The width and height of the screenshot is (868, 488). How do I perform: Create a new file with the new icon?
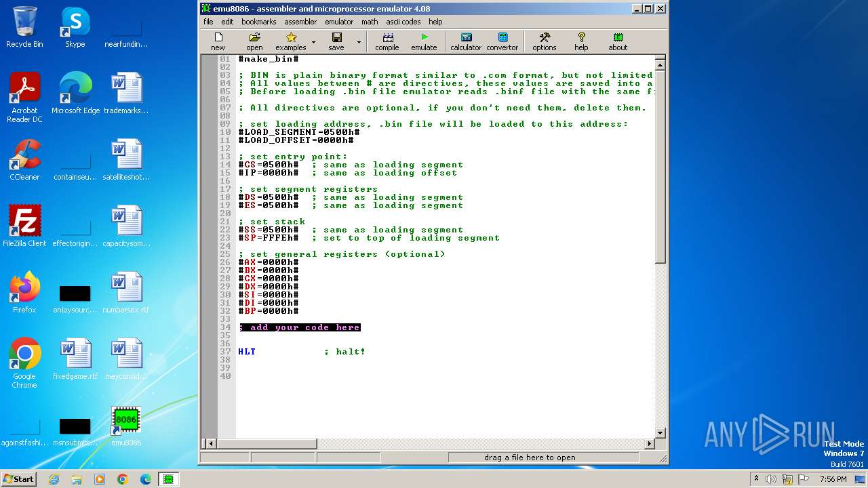click(218, 41)
